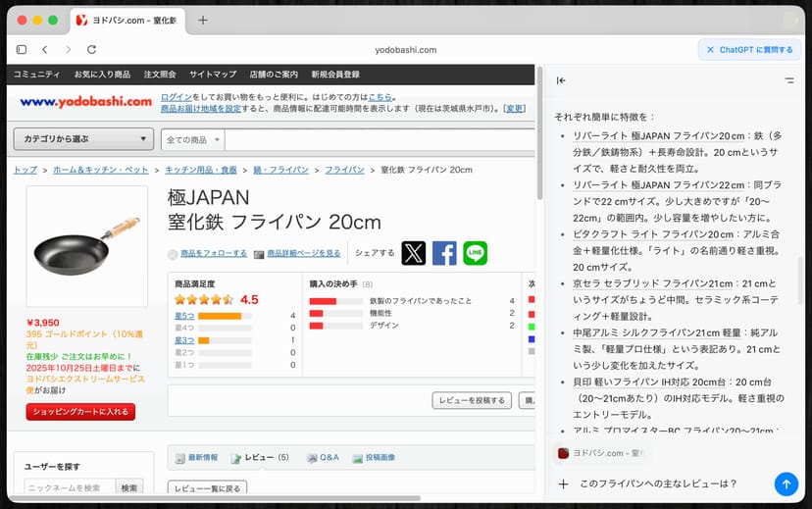Share the product via LINE icon

click(476, 253)
